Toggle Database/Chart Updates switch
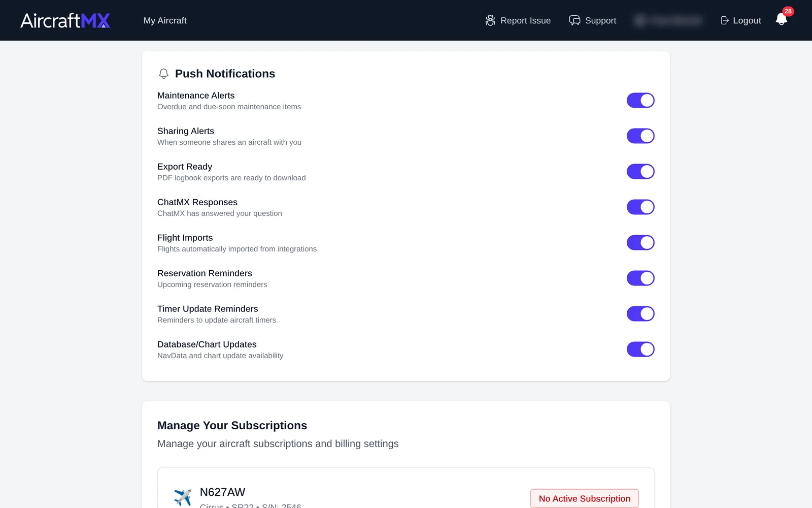The image size is (812, 508). (640, 350)
